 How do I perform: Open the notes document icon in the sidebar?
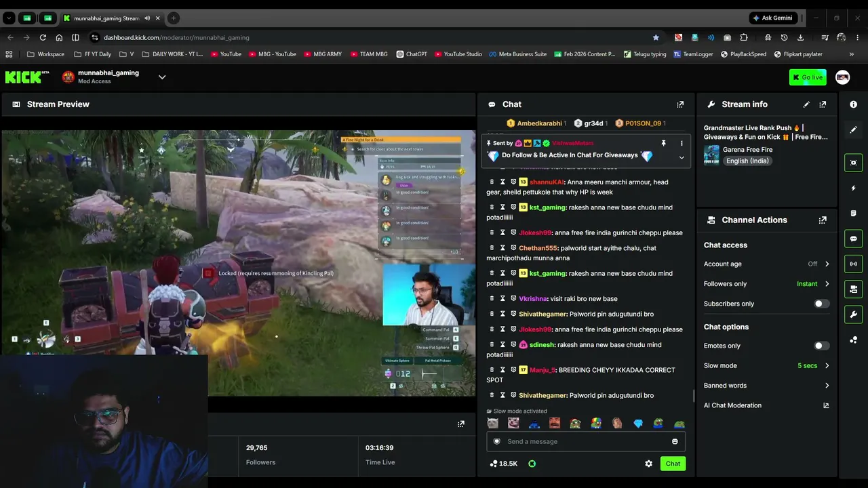pyautogui.click(x=853, y=213)
